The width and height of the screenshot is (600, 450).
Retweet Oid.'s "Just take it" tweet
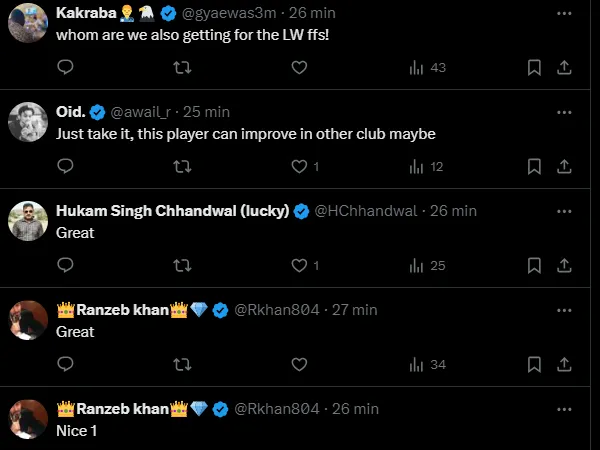coord(182,167)
